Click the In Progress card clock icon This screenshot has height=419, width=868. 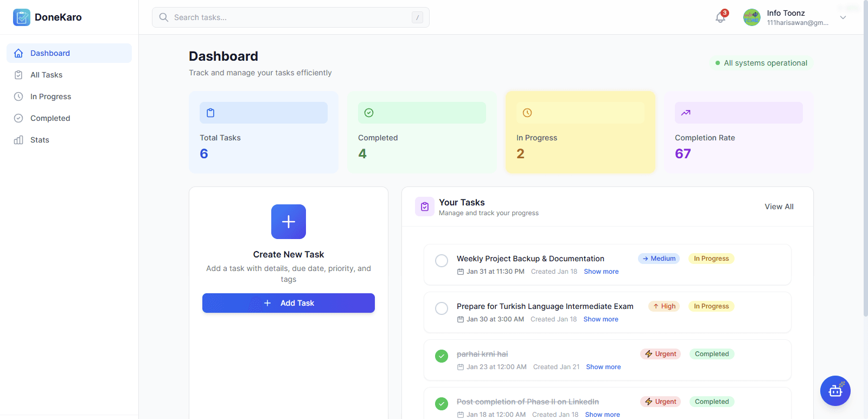(527, 113)
